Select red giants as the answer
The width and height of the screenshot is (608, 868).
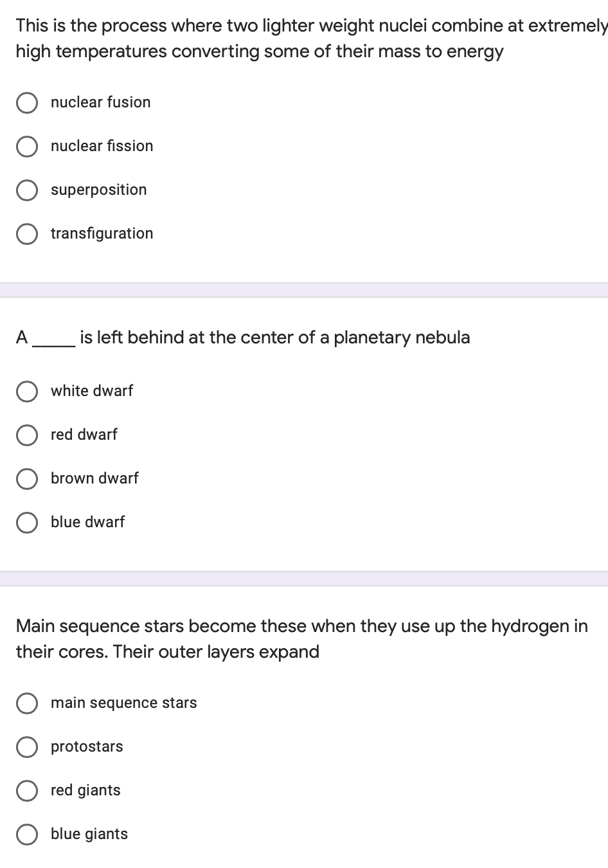(26, 790)
